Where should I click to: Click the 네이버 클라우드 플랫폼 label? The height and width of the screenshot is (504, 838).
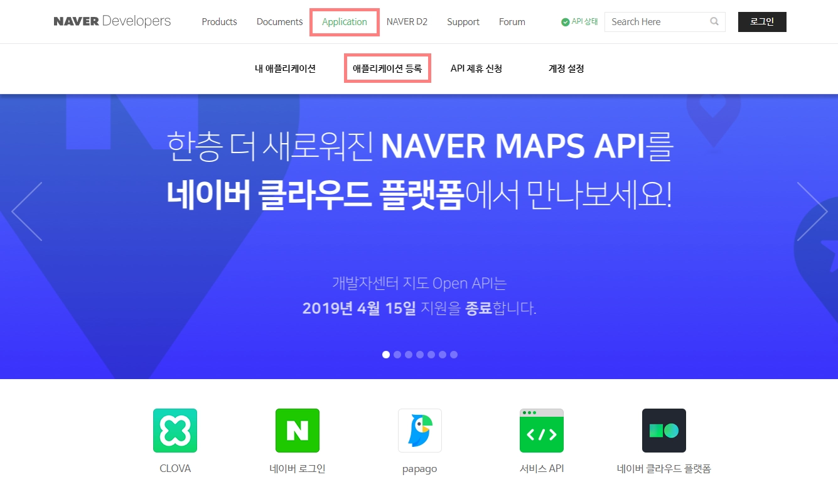pyautogui.click(x=664, y=469)
